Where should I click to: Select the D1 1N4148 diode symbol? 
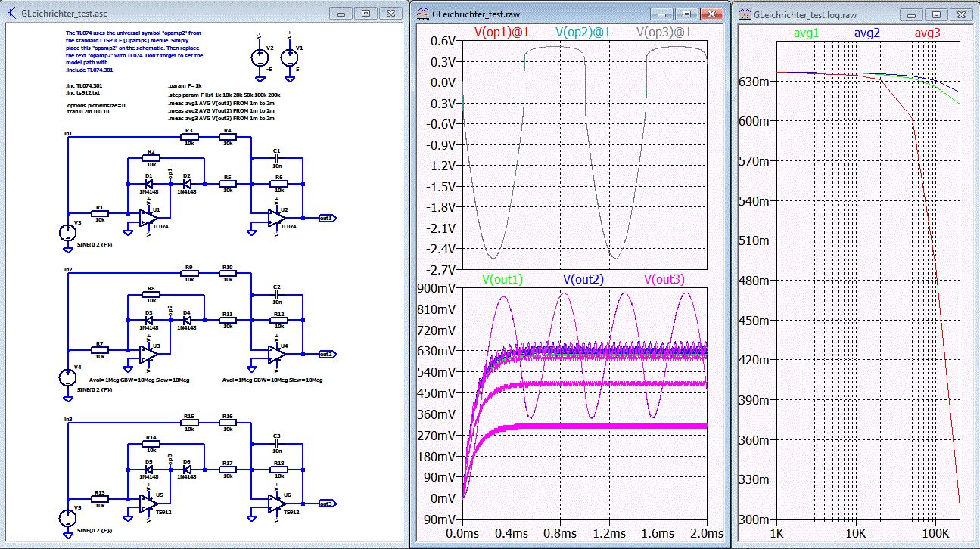tap(148, 183)
